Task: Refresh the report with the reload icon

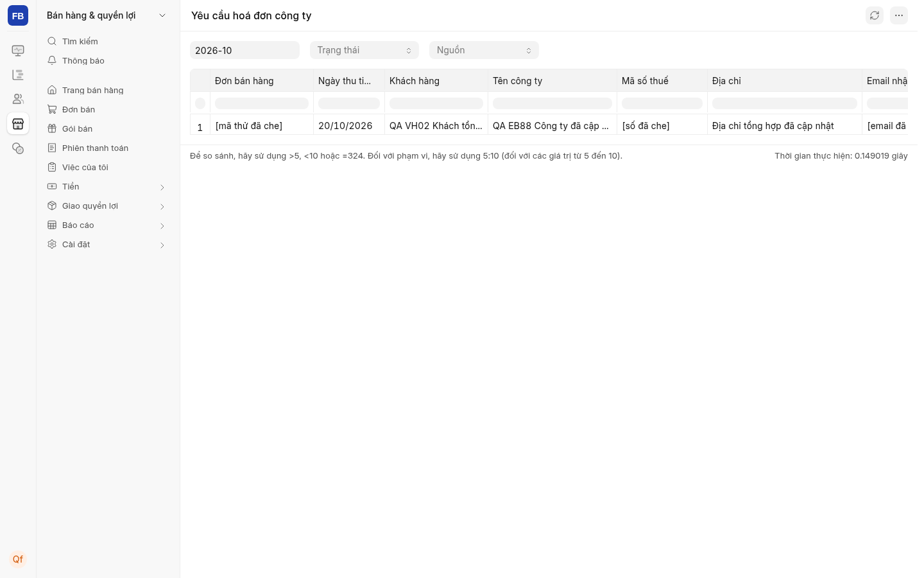Action: 875,15
